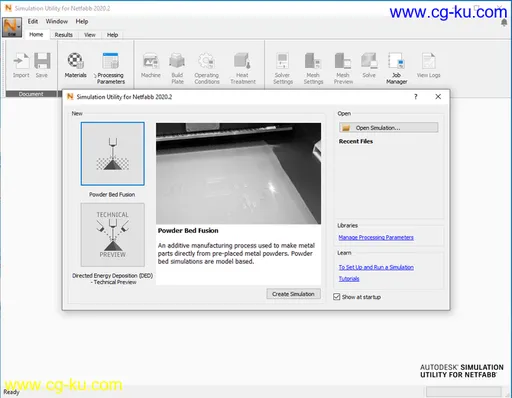Click the Heat Treatment icon
Viewport: 512px width, 398px height.
[243, 68]
